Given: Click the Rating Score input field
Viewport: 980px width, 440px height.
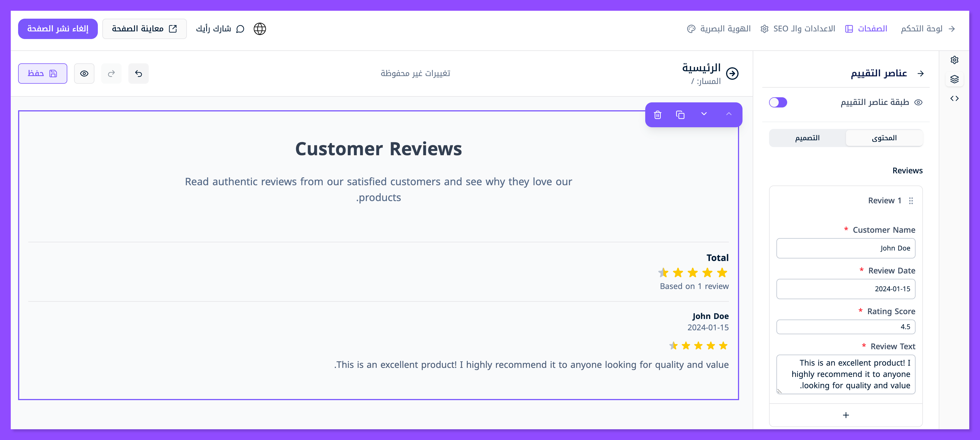Looking at the screenshot, I should coord(845,327).
